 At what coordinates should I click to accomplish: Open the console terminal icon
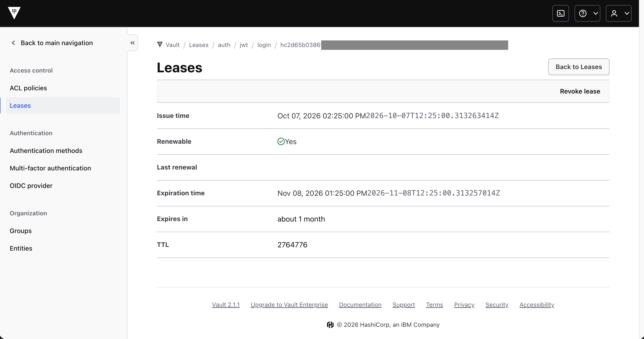[561, 13]
